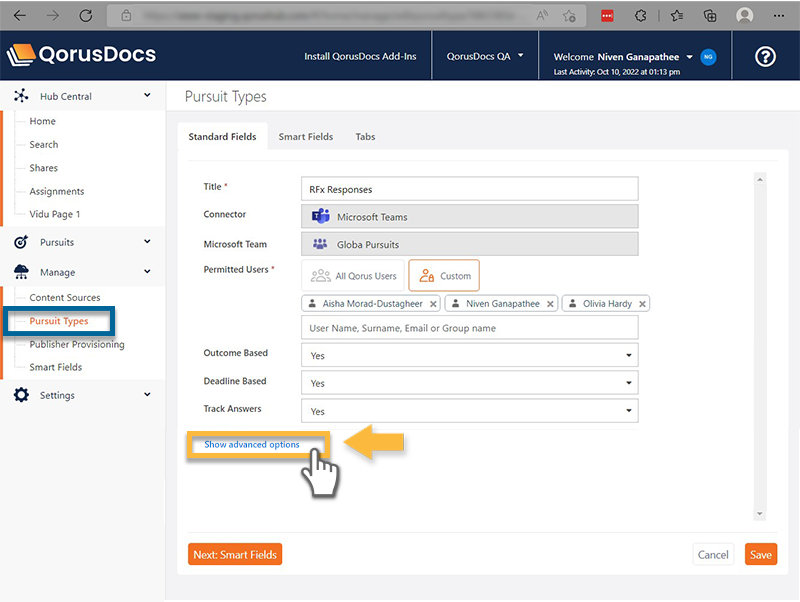Switch to the Tabs tab
800x602 pixels.
tap(365, 137)
